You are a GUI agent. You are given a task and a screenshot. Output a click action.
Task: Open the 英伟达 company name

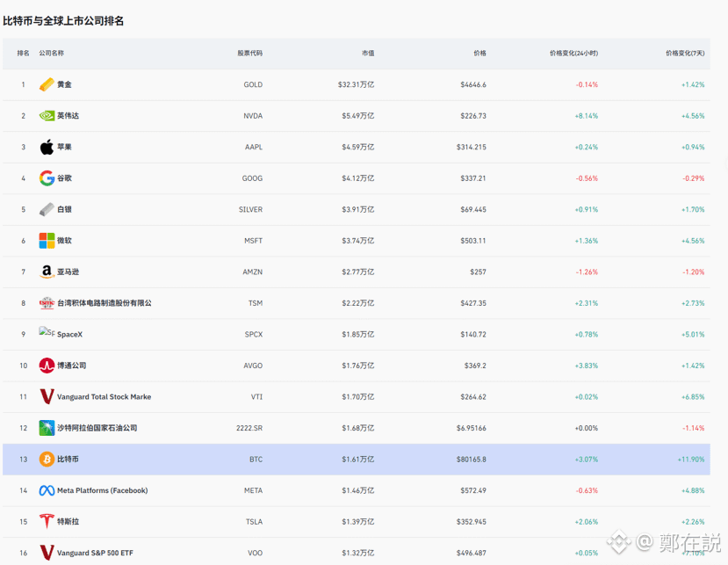(68, 116)
